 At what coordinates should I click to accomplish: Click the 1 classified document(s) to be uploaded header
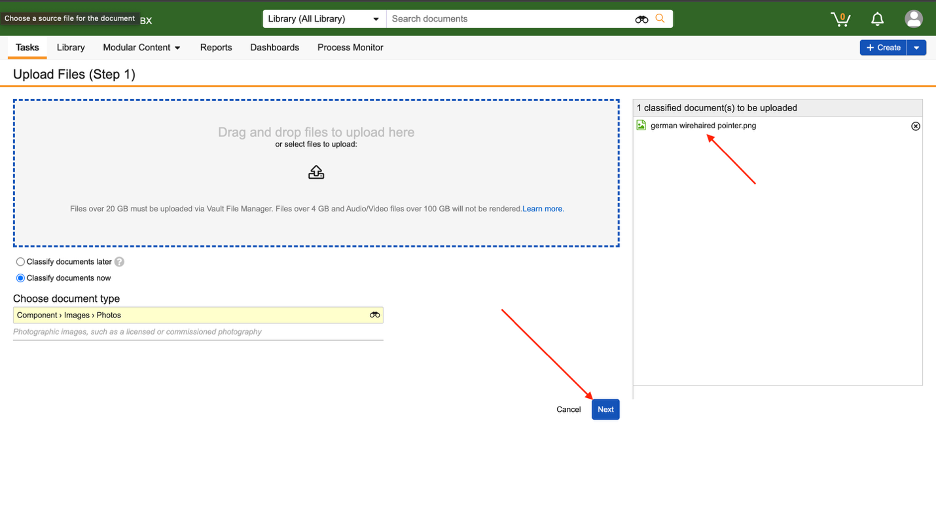[777, 108]
